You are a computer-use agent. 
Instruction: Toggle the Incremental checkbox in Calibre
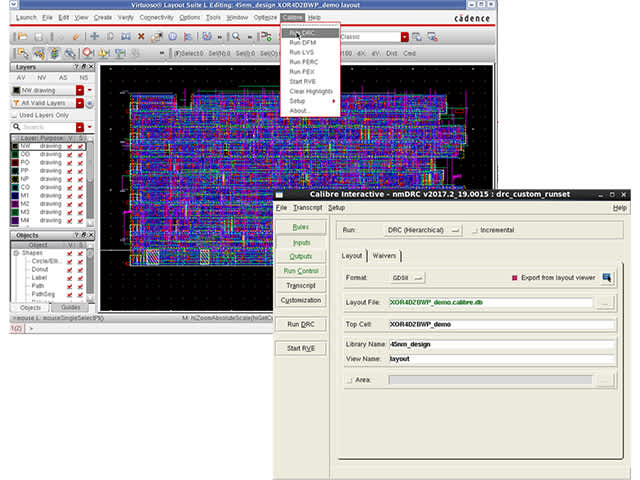(475, 230)
